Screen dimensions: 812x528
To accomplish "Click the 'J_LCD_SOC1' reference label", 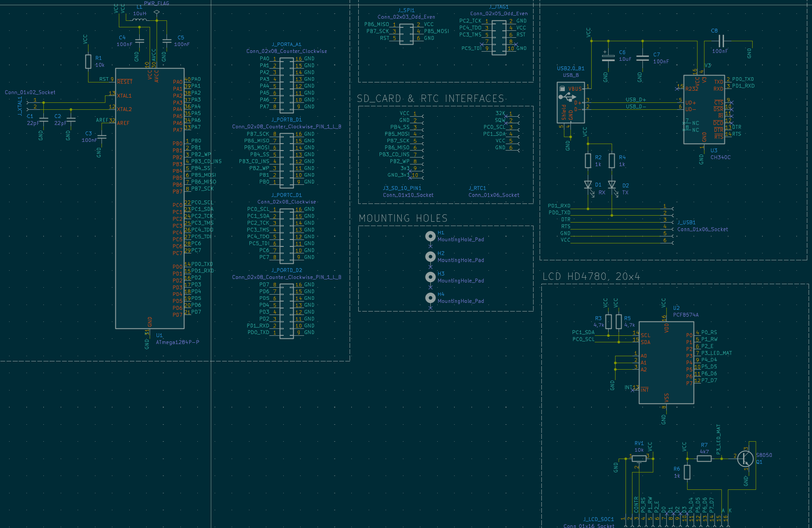I will coord(599,519).
